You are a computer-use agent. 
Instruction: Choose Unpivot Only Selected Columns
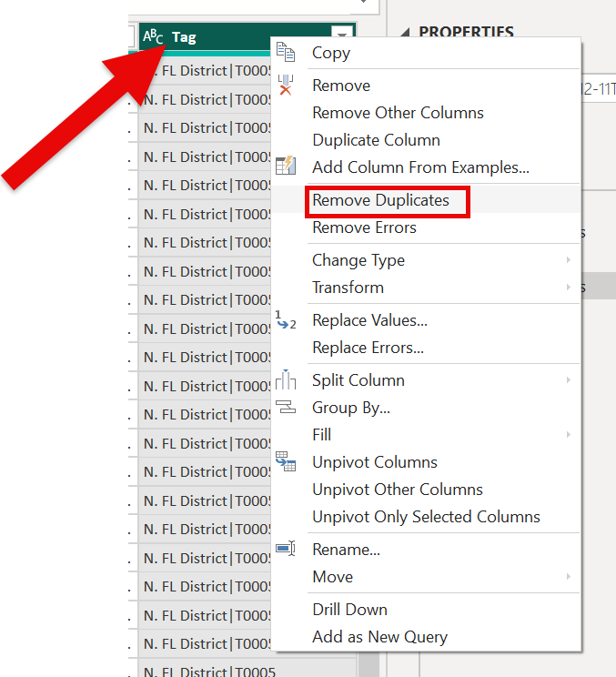(x=426, y=517)
